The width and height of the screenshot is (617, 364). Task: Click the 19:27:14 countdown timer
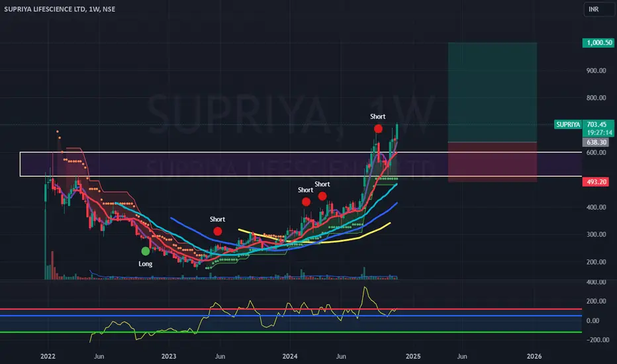click(599, 132)
